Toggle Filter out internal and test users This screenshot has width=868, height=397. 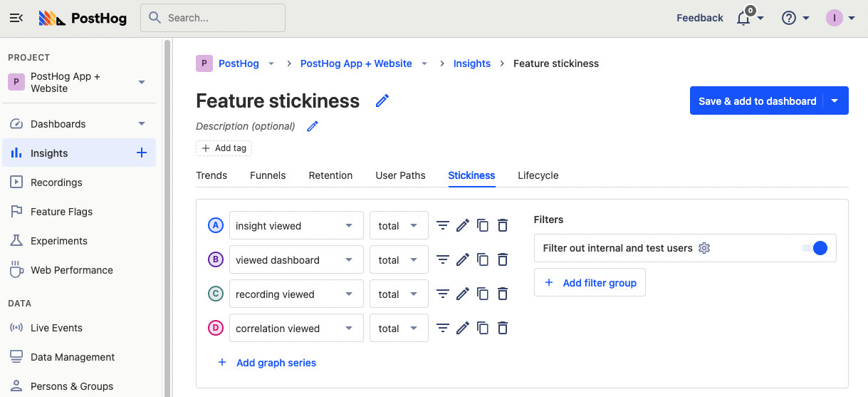coord(814,248)
